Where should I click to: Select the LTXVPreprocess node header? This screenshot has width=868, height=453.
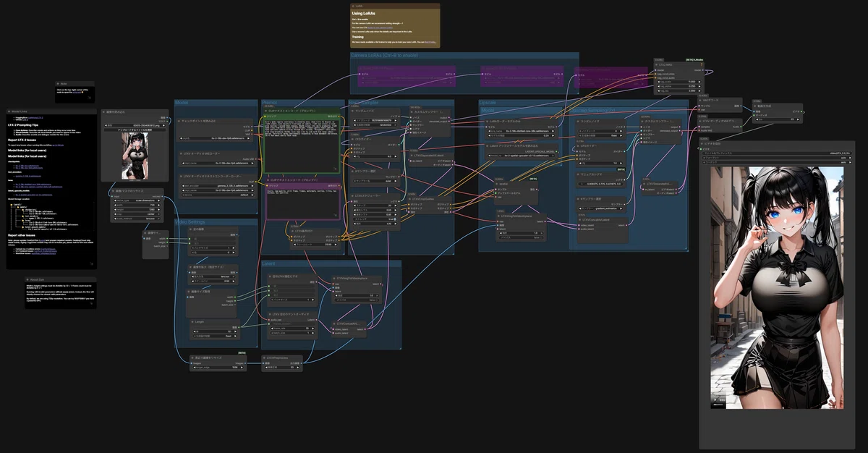point(282,357)
